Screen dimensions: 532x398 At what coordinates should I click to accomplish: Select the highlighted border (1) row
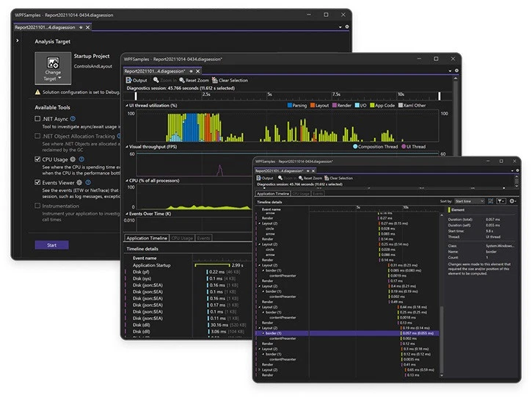(347, 333)
